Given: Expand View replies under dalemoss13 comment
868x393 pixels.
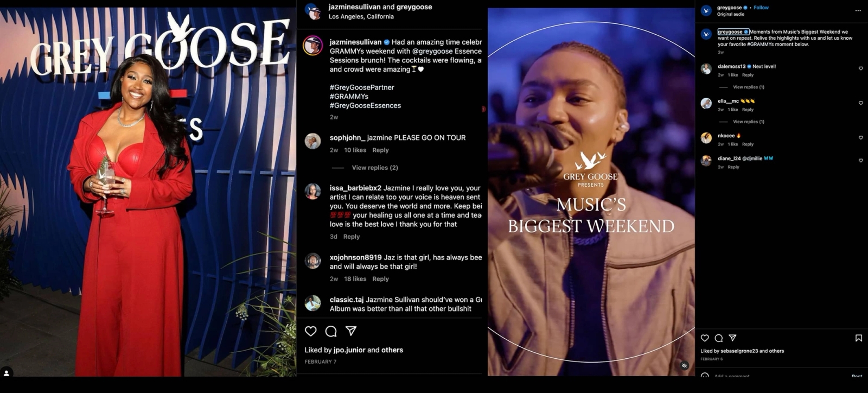Looking at the screenshot, I should (x=749, y=87).
